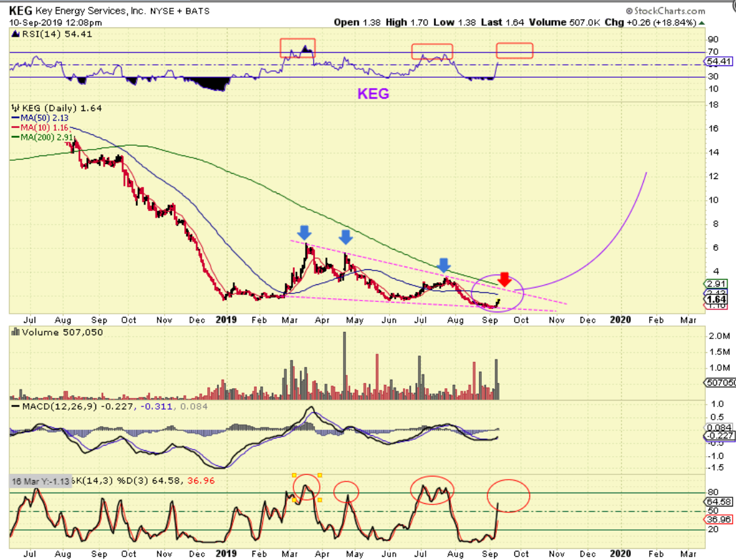Select the Key Energy Services, Inc. title

point(90,11)
